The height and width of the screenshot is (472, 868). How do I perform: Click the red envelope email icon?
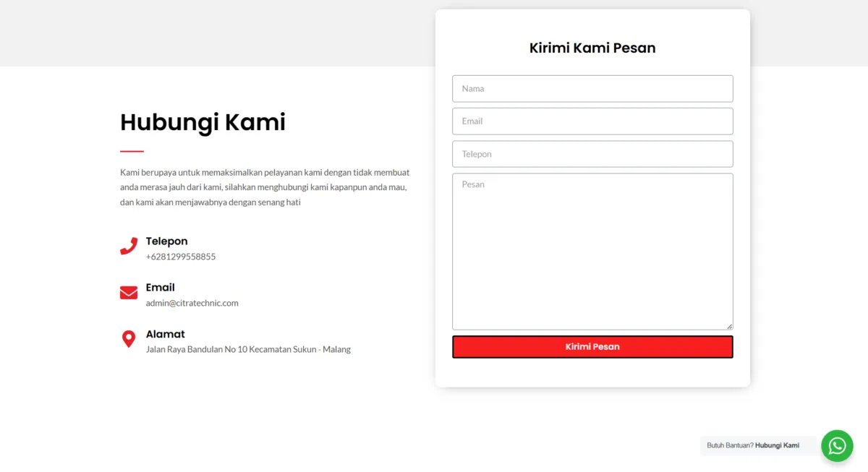coord(129,293)
